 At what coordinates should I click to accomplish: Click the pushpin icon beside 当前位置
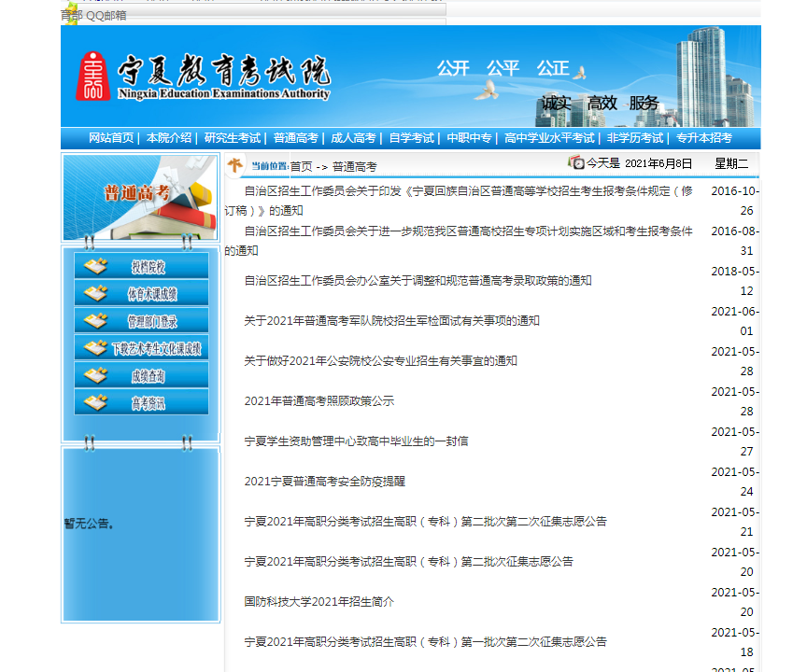234,165
